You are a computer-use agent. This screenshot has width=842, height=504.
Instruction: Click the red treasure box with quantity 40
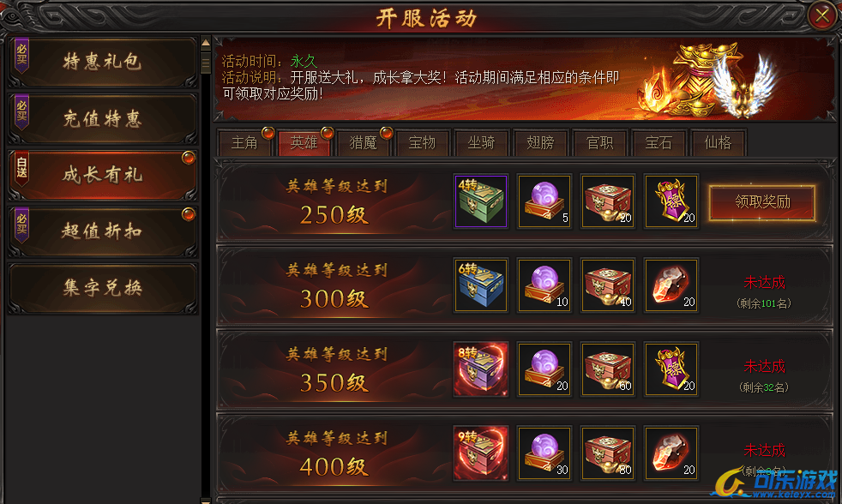(x=608, y=285)
